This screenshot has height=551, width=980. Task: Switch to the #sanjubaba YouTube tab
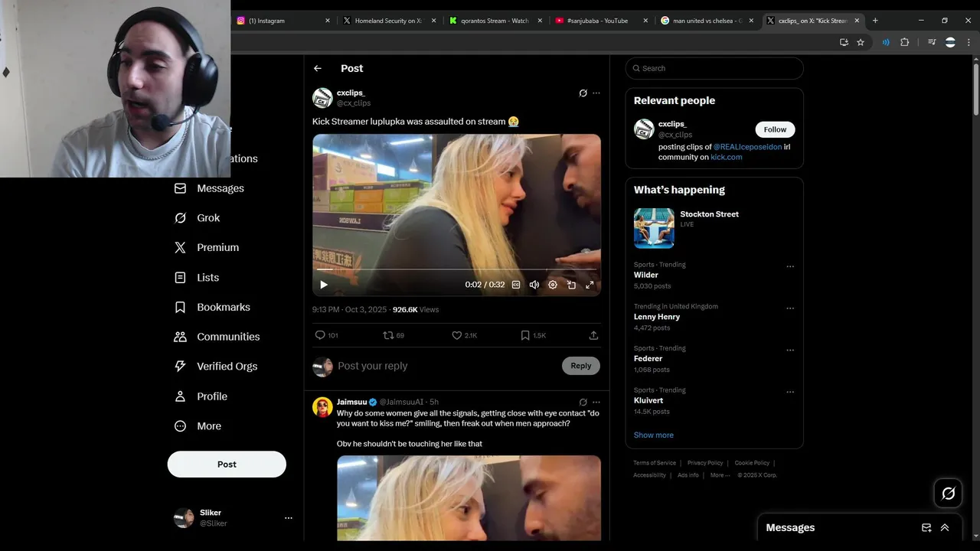click(x=602, y=21)
